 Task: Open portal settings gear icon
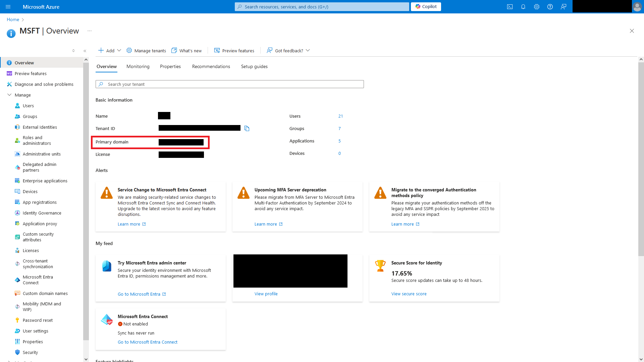537,7
